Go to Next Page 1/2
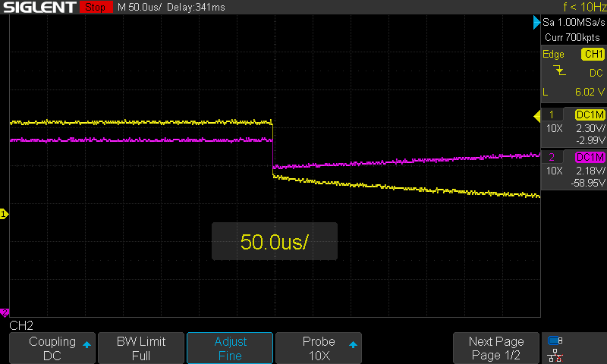 [496, 348]
